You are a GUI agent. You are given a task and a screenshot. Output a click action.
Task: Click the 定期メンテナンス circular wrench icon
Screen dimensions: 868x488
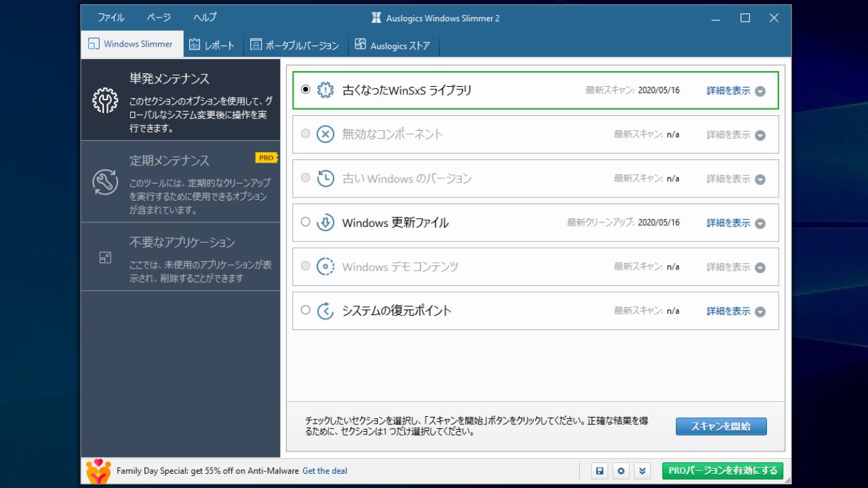[105, 182]
